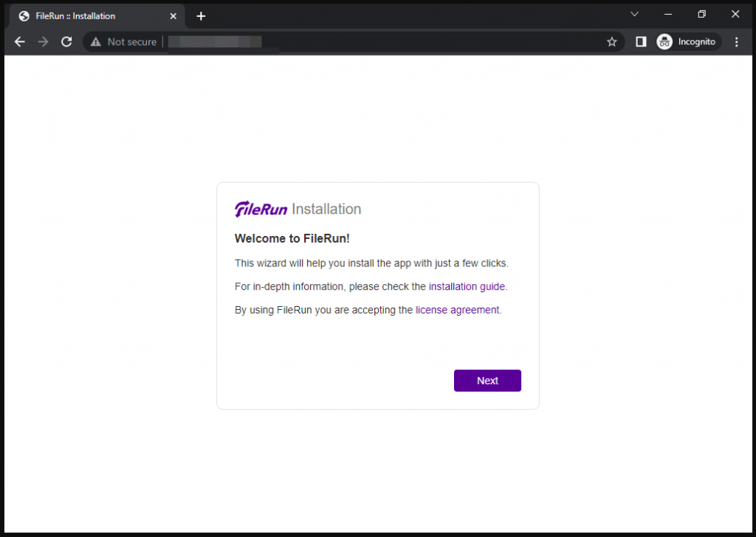The width and height of the screenshot is (756, 537).
Task: Click the browser forward arrow icon
Action: (43, 41)
